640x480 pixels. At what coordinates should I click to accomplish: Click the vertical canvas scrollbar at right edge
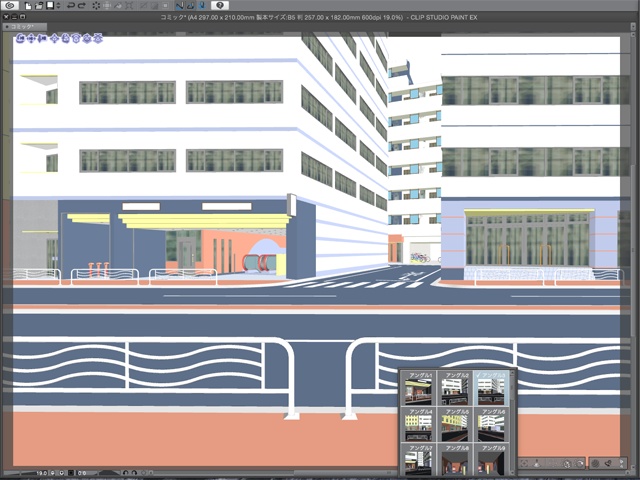pyautogui.click(x=634, y=249)
